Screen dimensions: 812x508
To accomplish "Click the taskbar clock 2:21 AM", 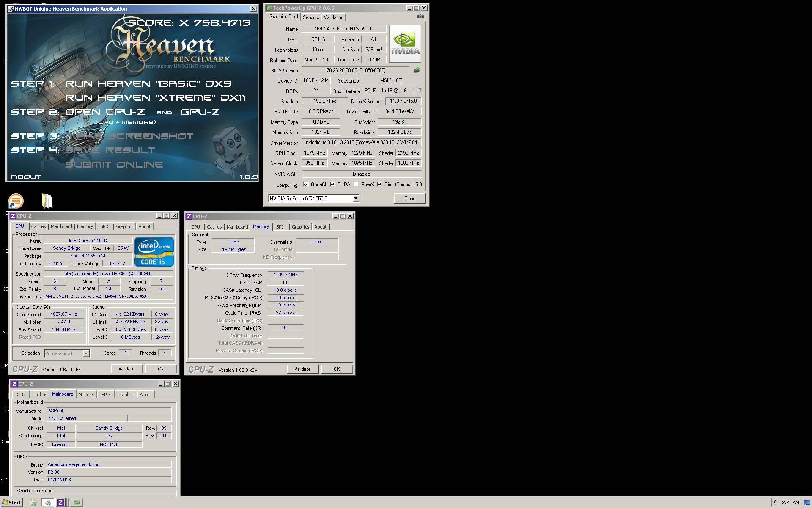I will click(x=790, y=502).
